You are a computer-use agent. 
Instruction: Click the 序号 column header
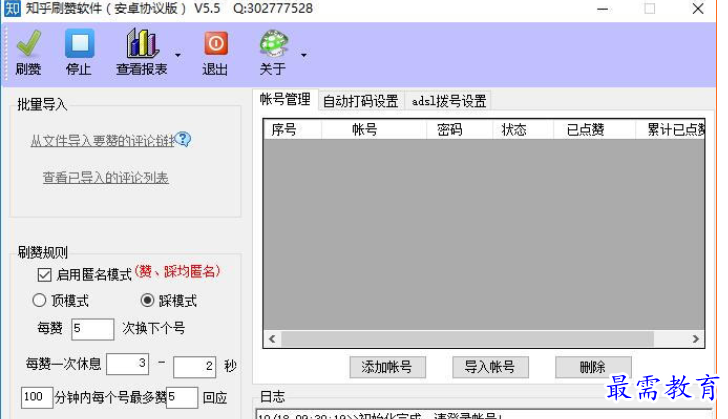click(292, 129)
